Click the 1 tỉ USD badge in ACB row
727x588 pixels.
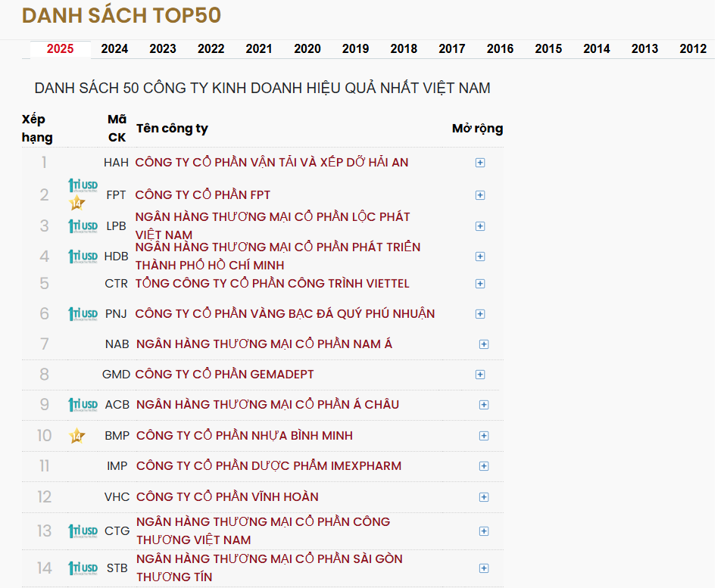[x=83, y=405]
